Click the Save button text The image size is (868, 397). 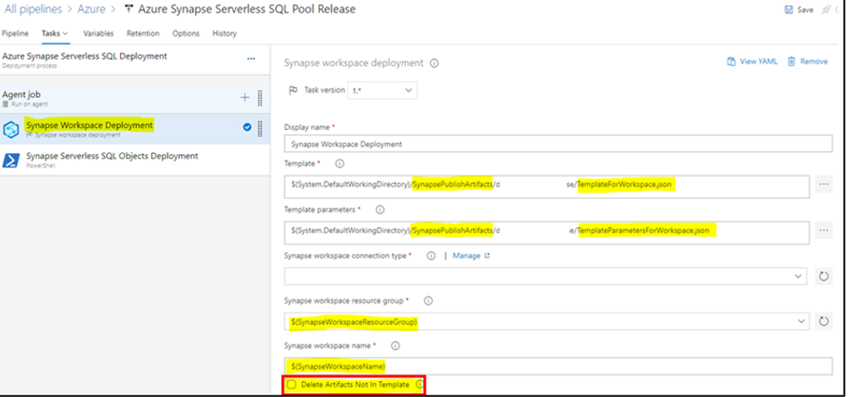806,10
